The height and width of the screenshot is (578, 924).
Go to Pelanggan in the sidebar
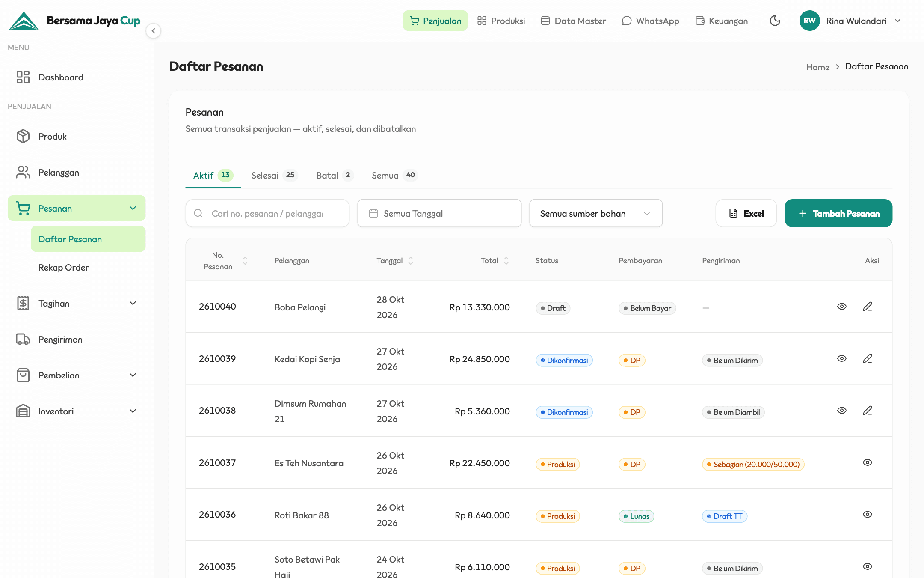[x=77, y=172]
